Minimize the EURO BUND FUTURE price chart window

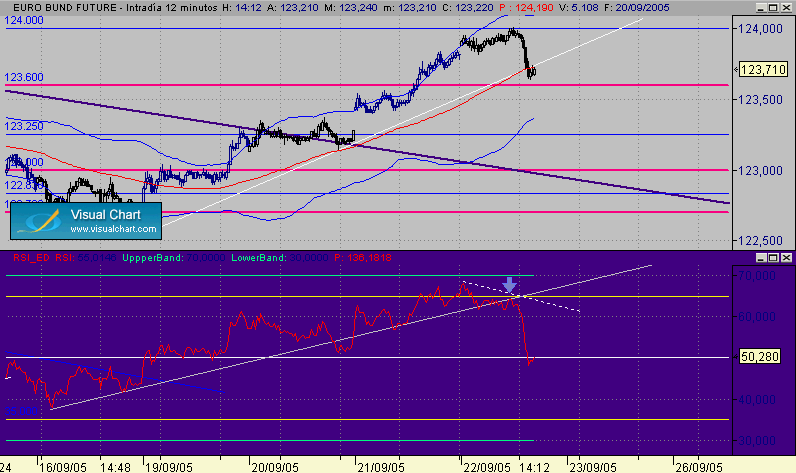click(761, 8)
